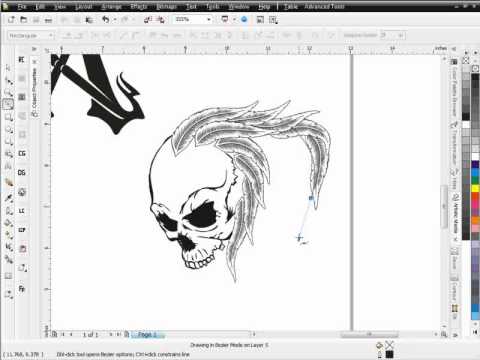Select the Shape tool in the toolbox
Screen dimensions: 480x360
tap(9, 80)
